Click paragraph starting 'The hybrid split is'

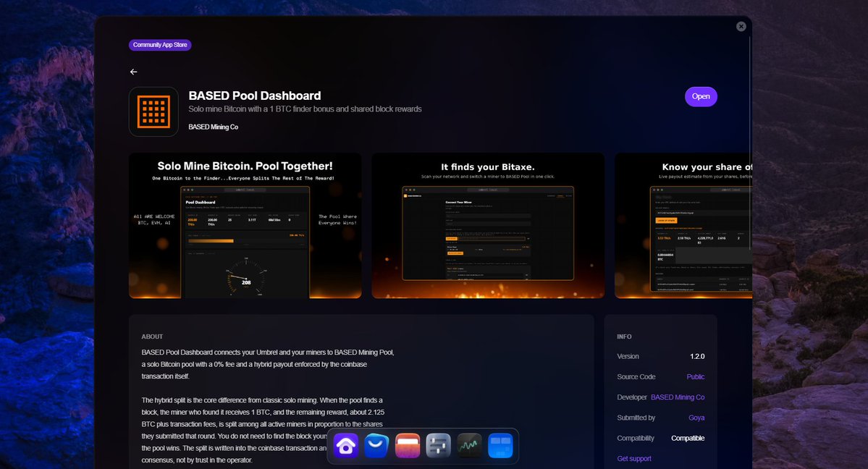click(x=263, y=430)
